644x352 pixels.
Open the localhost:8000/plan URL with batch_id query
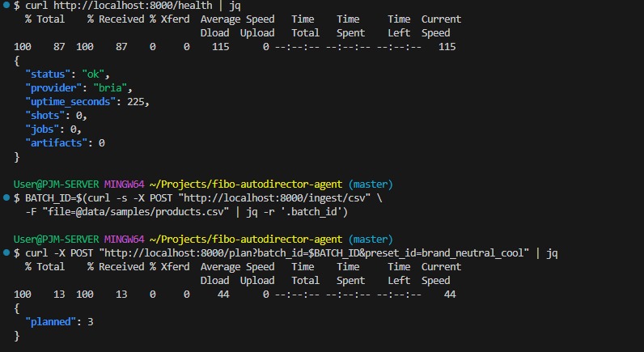(x=314, y=253)
